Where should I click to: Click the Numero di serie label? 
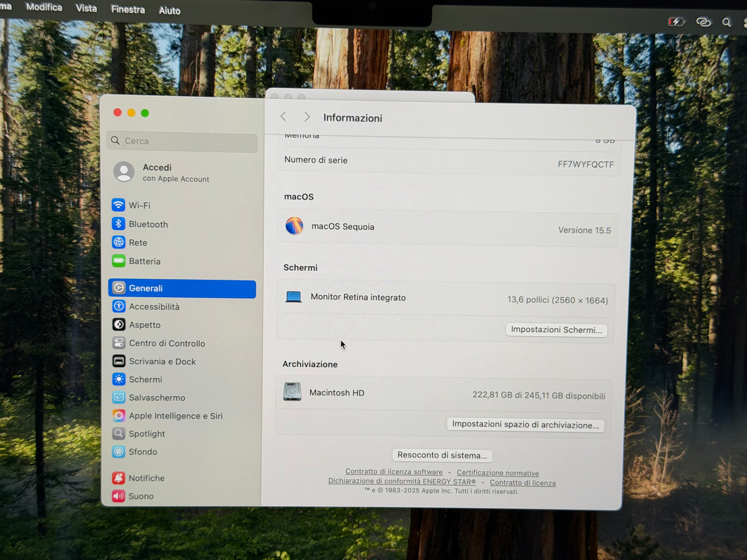(x=316, y=160)
